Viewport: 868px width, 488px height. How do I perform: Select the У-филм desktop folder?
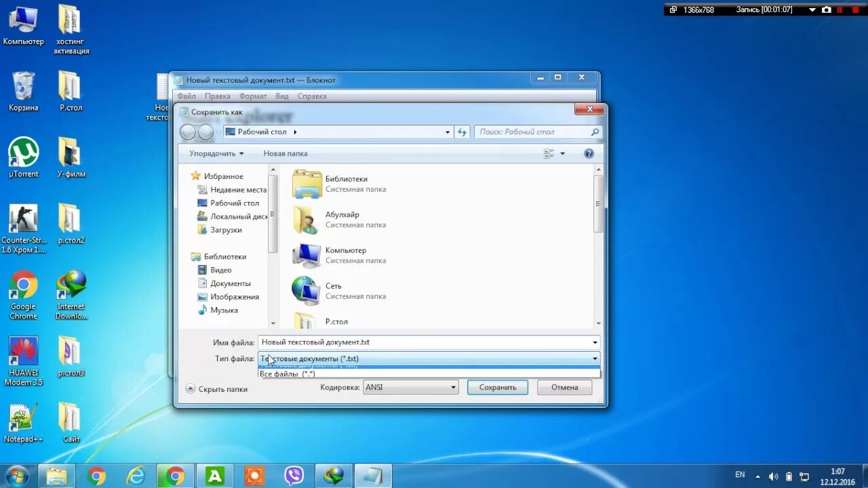pos(71,158)
